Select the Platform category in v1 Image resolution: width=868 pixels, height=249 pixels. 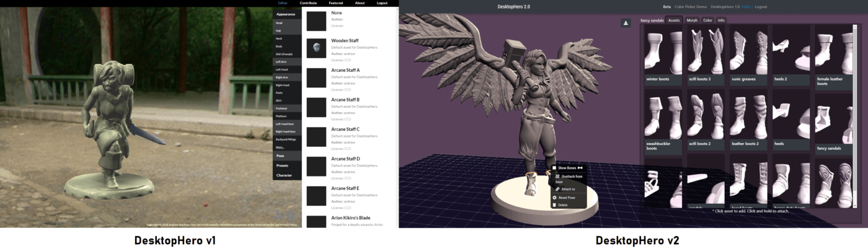tap(287, 116)
